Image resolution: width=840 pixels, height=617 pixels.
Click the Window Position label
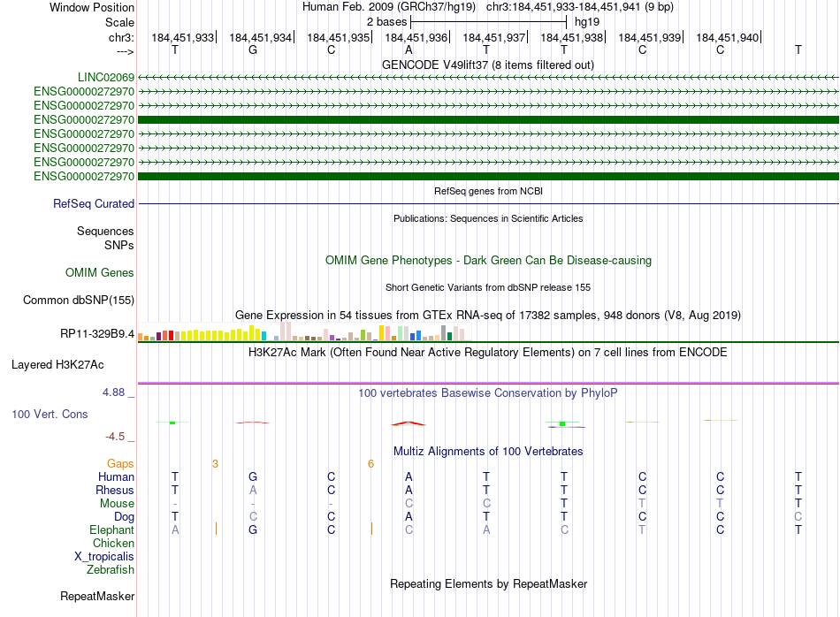(92, 7)
